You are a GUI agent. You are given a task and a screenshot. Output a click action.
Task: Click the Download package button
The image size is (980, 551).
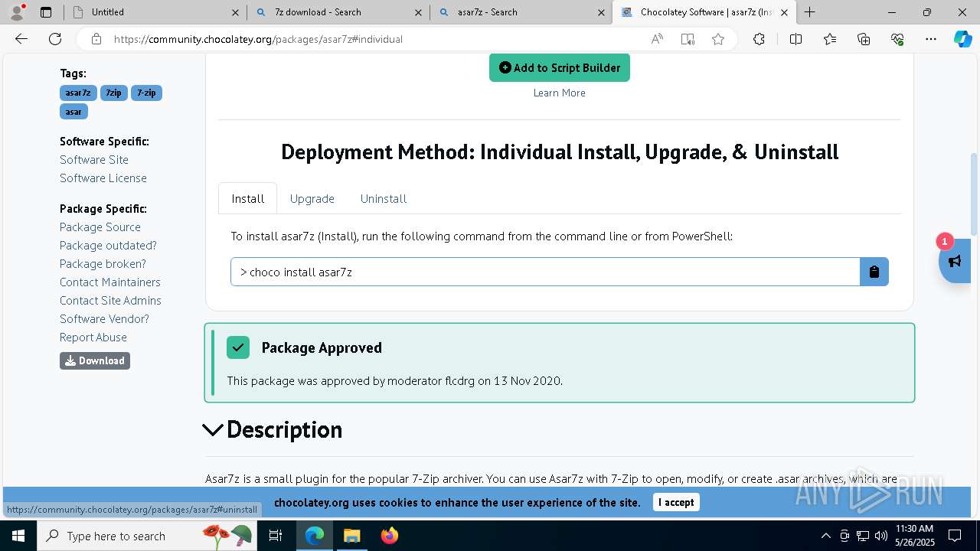point(95,360)
